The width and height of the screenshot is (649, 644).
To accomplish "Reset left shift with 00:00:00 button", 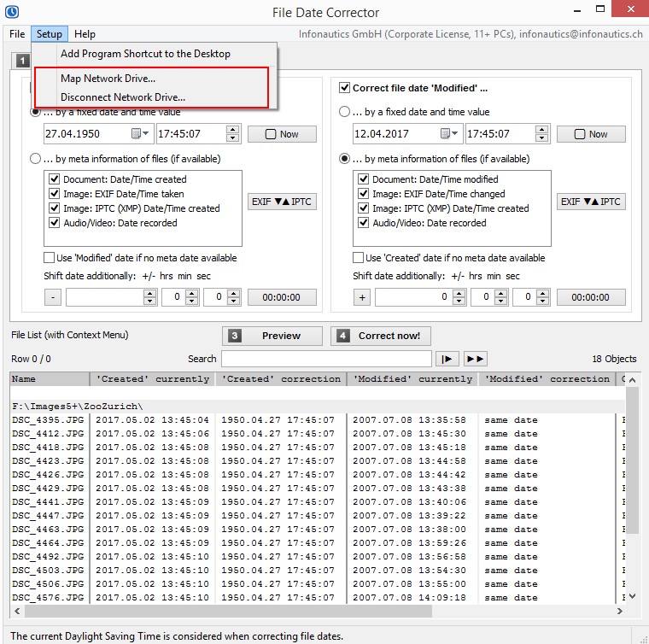I will coord(282,297).
